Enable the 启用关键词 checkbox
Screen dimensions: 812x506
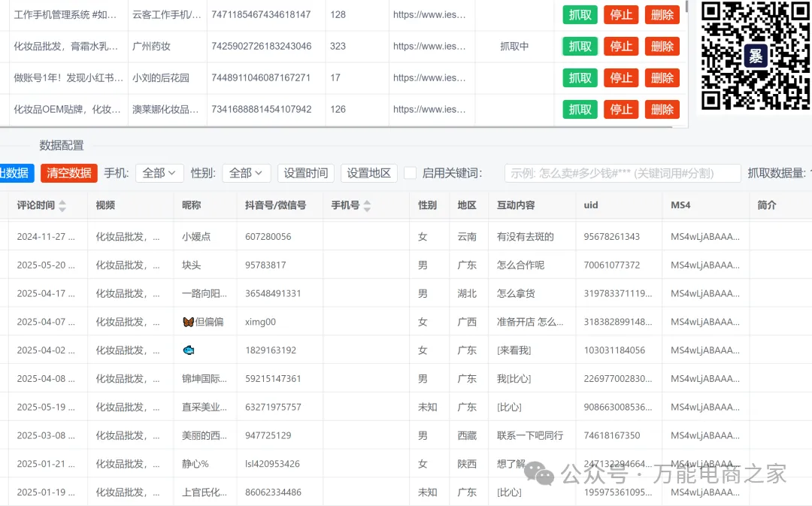[x=410, y=173]
